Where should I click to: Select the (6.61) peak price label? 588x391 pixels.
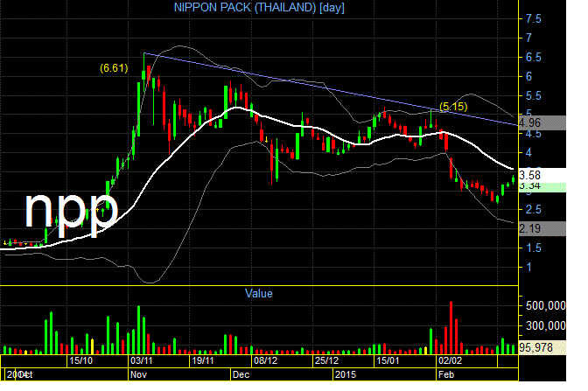114,68
